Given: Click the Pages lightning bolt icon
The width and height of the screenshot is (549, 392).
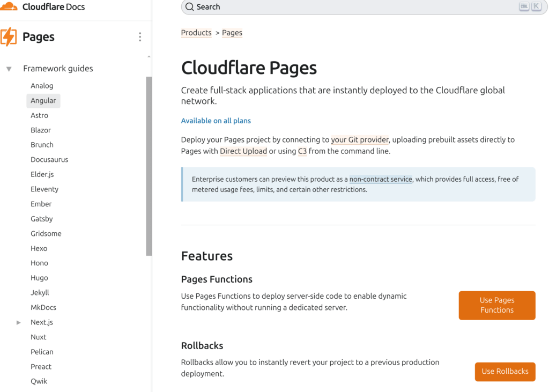Looking at the screenshot, I should tap(9, 36).
